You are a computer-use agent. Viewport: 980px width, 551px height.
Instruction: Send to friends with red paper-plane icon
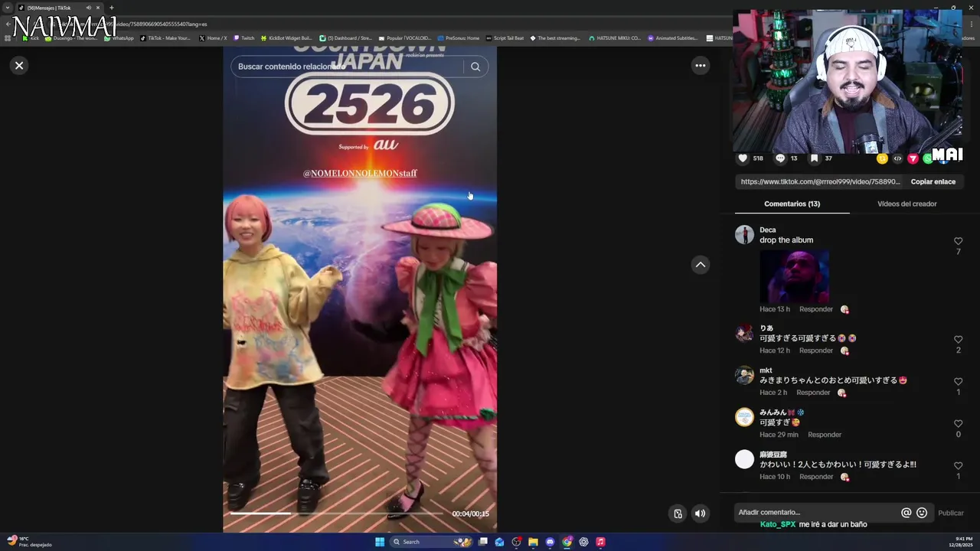(x=913, y=158)
